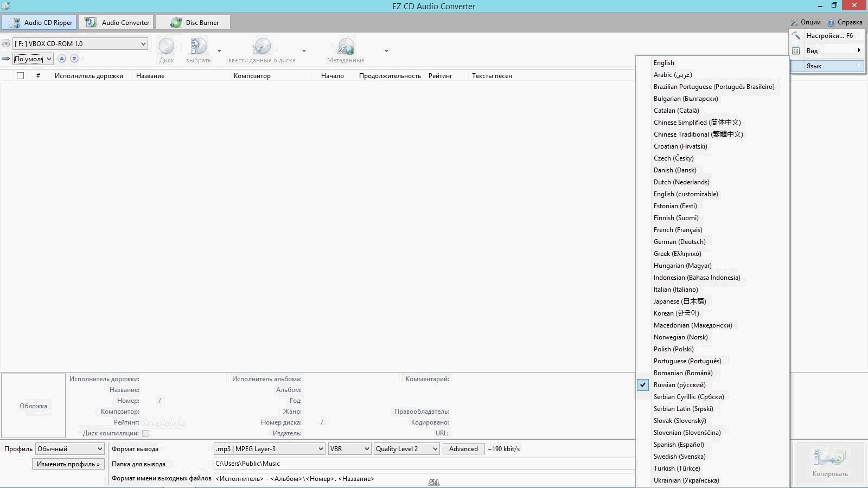
Task: Click the Advanced button
Action: pos(464,449)
